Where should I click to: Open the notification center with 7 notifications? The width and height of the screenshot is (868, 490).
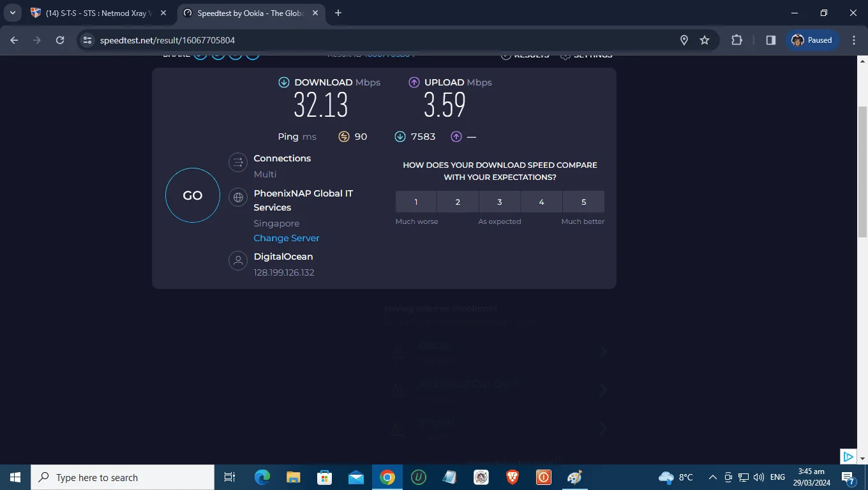tap(848, 477)
